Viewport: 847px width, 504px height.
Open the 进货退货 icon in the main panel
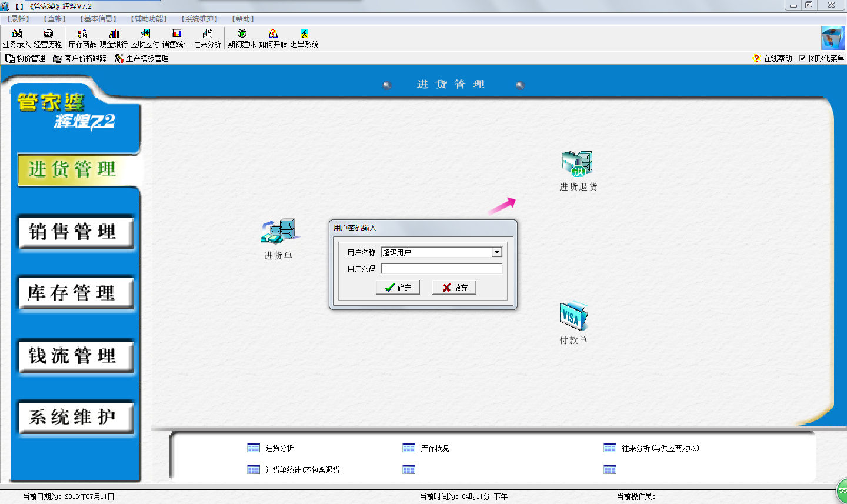pos(578,171)
